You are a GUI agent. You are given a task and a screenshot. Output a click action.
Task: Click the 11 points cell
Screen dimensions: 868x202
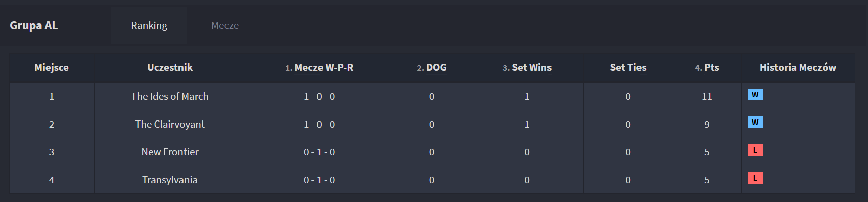click(707, 96)
